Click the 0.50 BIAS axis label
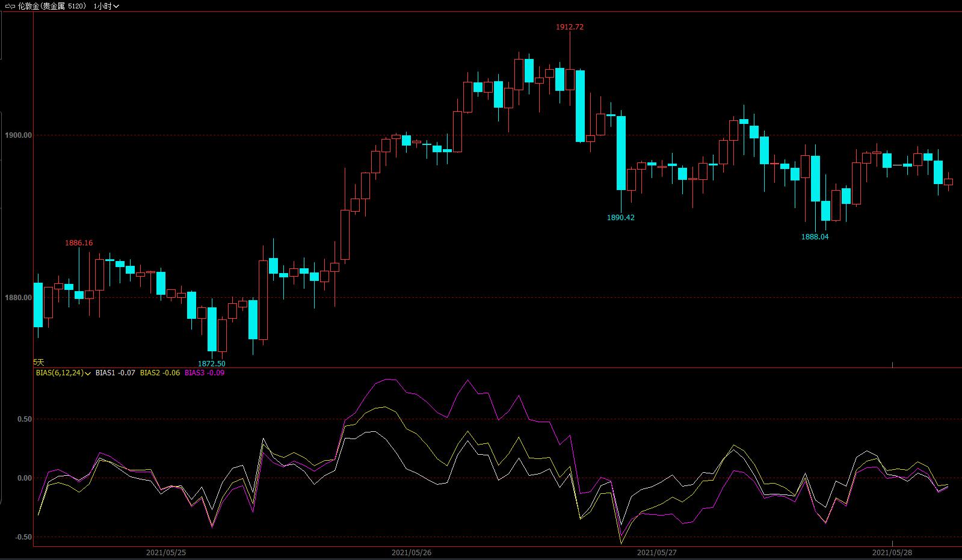The width and height of the screenshot is (962, 560). pyautogui.click(x=25, y=419)
